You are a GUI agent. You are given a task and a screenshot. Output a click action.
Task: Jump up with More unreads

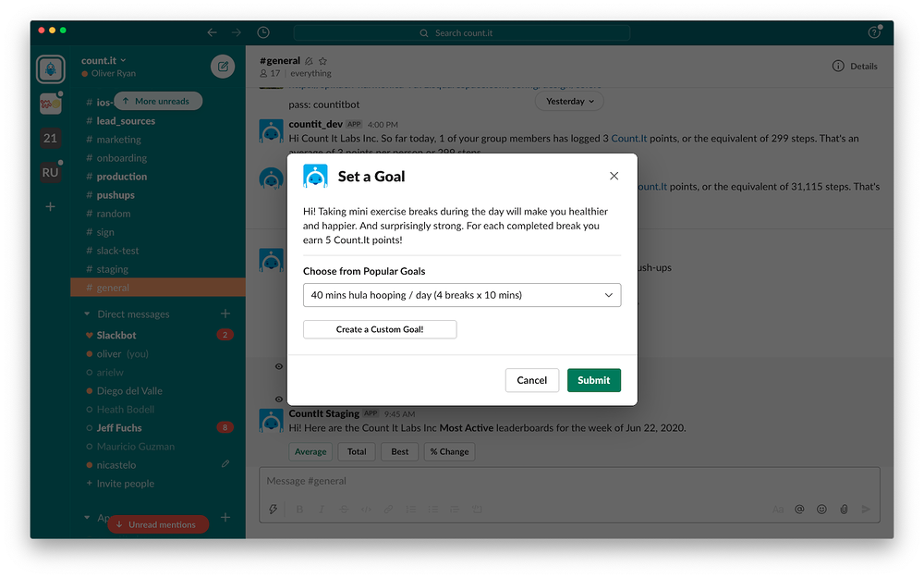tap(158, 101)
